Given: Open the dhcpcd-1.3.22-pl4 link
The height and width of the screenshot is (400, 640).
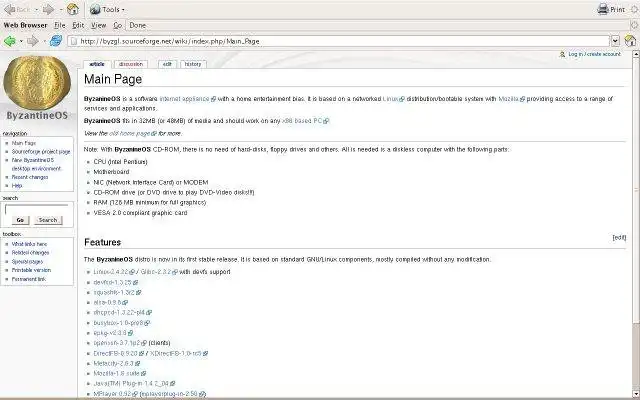Looking at the screenshot, I should [x=122, y=313].
